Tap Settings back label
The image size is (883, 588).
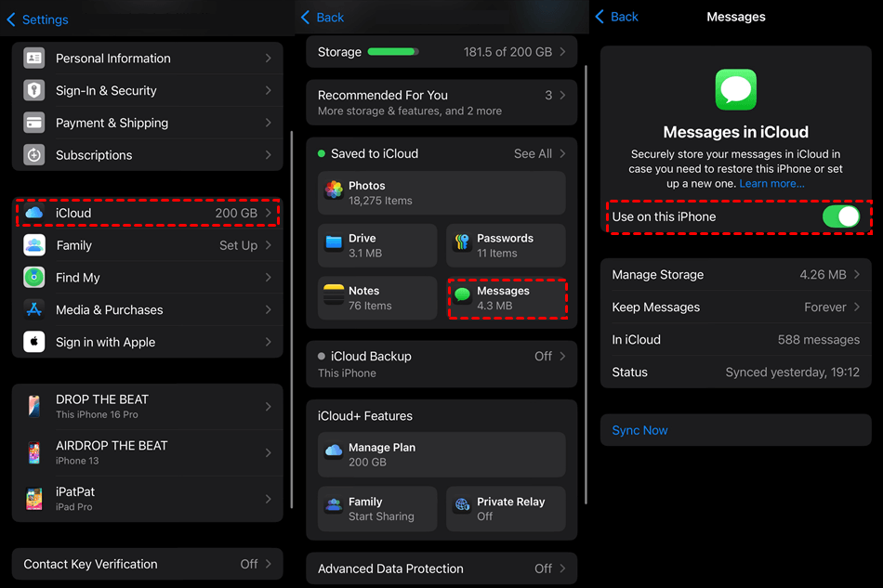[x=45, y=20]
